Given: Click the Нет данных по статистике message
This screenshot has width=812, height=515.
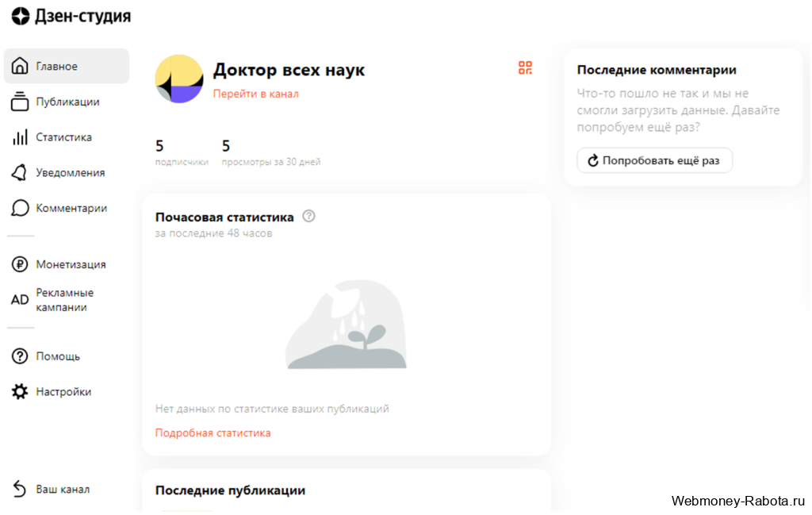Looking at the screenshot, I should tap(272, 409).
